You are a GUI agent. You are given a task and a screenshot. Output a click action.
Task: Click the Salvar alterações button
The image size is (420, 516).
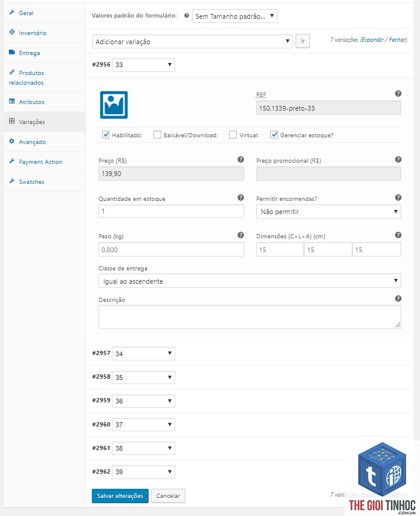[120, 495]
